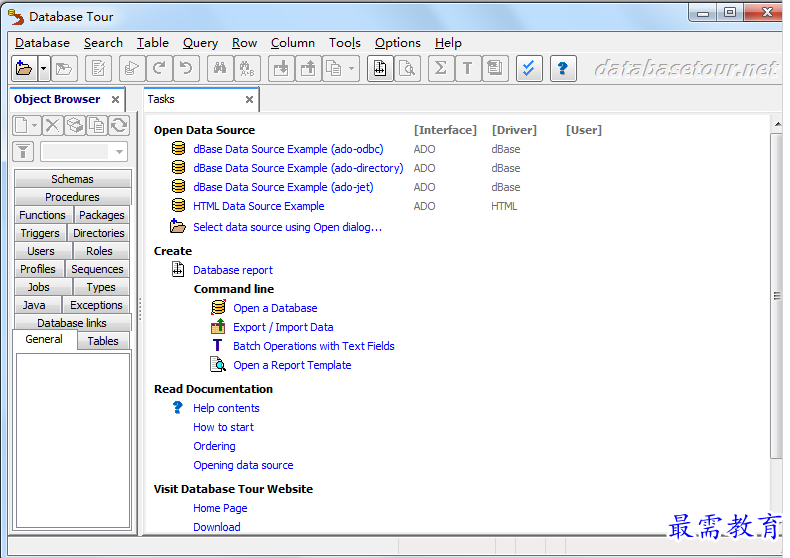Image resolution: width=790 pixels, height=558 pixels.
Task: Select the Sequences tab
Action: (x=97, y=269)
